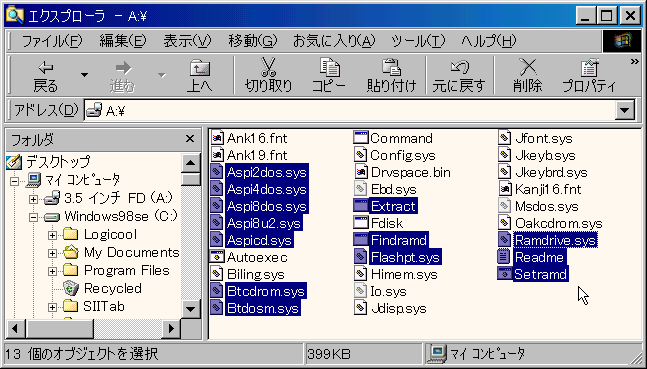Click the Btcdrom.sys file icon

[x=217, y=291]
